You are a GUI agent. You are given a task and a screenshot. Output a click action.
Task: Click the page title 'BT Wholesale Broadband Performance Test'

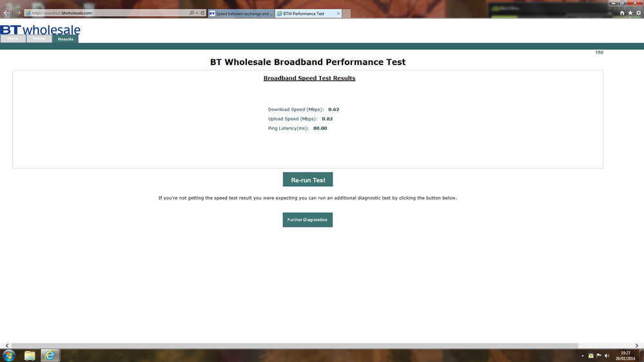coord(307,62)
